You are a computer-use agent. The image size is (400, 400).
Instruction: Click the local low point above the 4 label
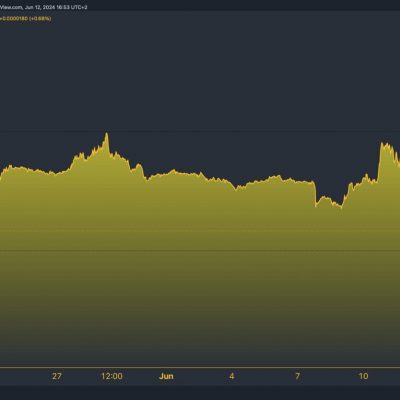pos(236,189)
